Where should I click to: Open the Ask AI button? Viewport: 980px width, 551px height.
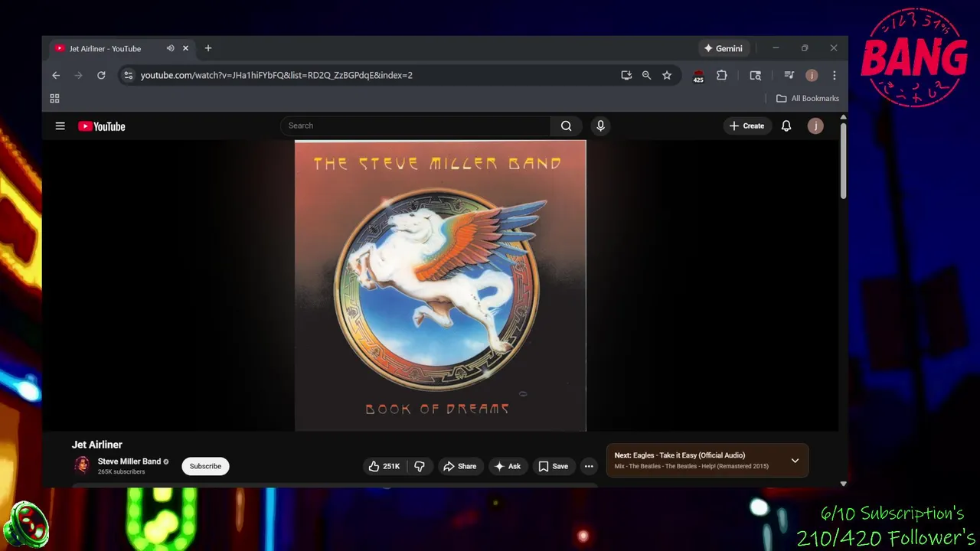[508, 466]
